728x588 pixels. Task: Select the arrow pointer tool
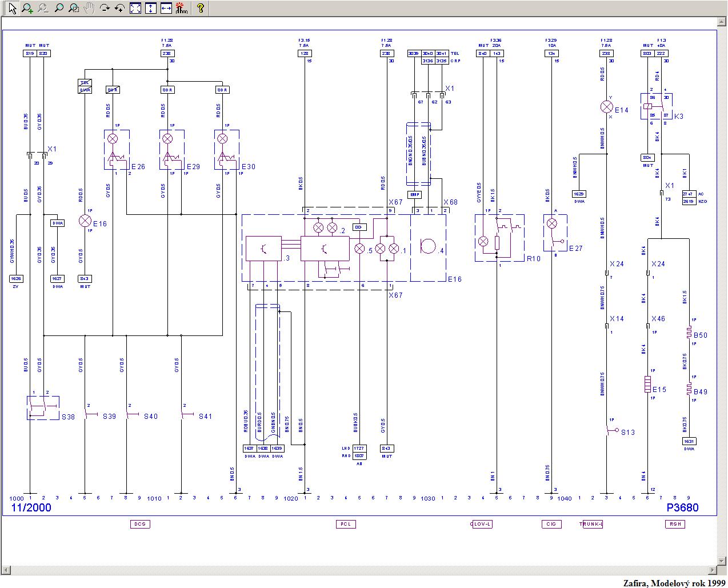coord(12,8)
